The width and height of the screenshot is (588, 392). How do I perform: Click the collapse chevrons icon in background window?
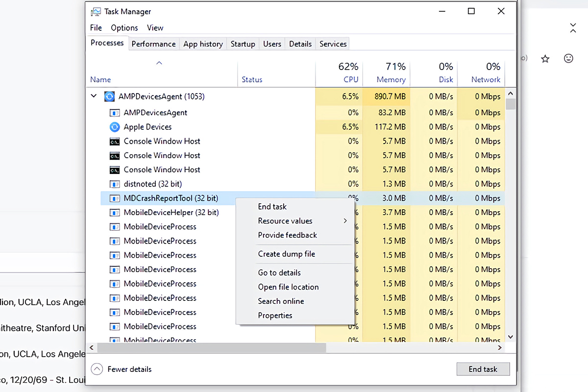(573, 28)
